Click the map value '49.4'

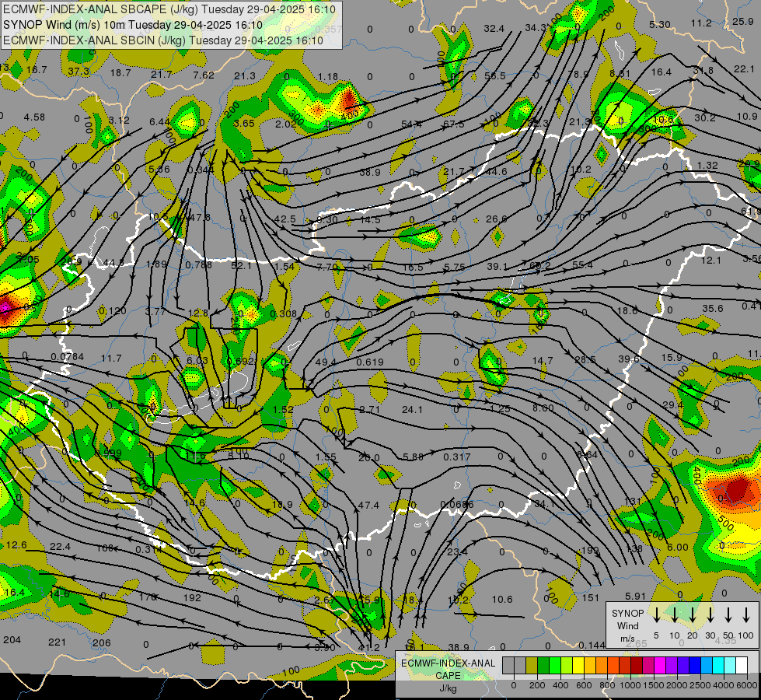[x=326, y=362]
